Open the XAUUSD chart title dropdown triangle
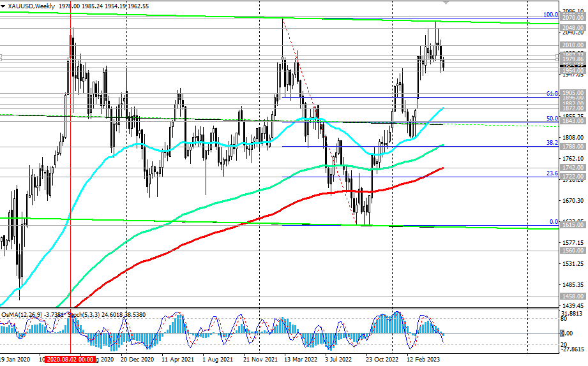Screen dimensions: 588x366 tap(3, 6)
